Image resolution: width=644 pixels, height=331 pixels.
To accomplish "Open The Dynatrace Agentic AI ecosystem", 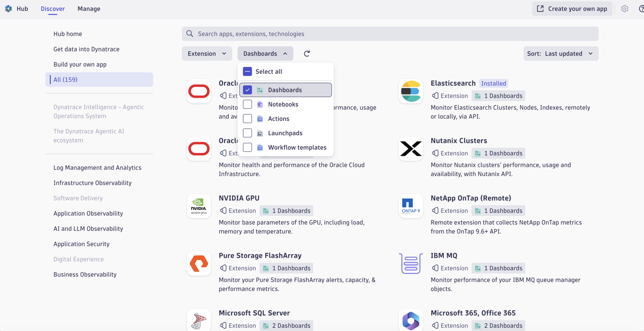I will pyautogui.click(x=89, y=136).
